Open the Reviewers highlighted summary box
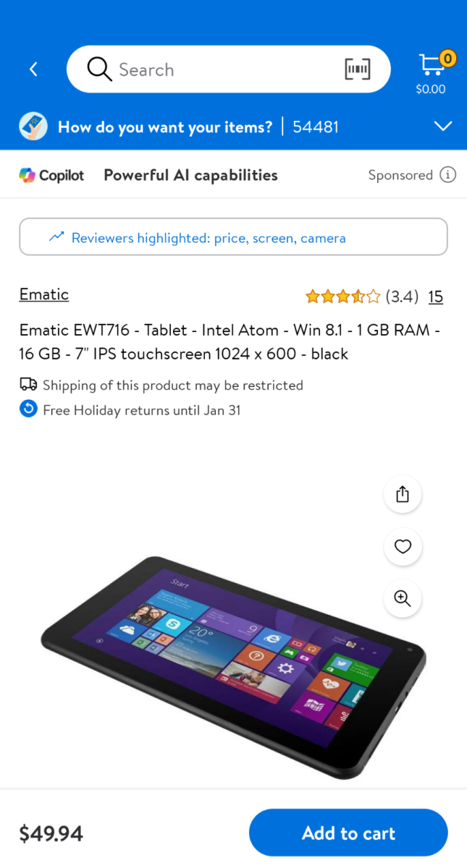The width and height of the screenshot is (467, 868). pos(233,237)
